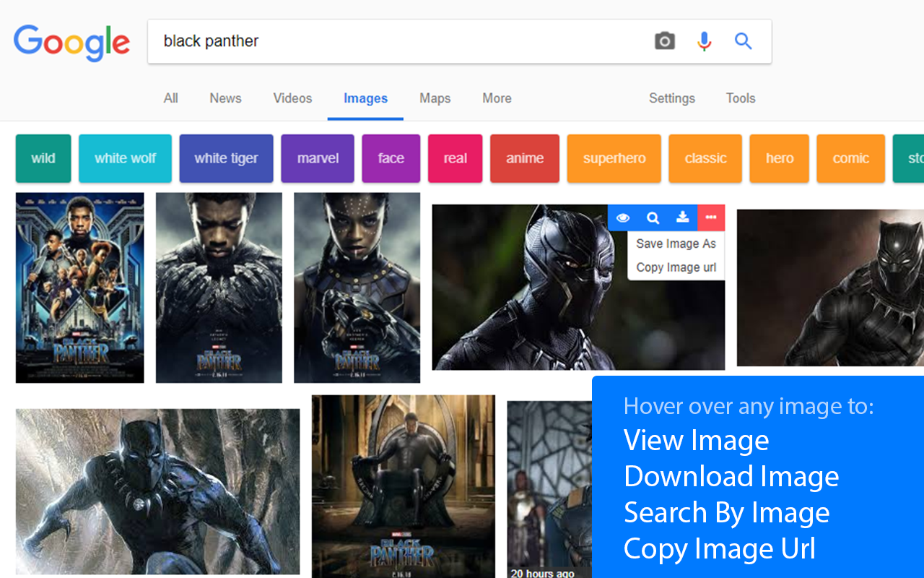This screenshot has width=924, height=578.
Task: Choose Copy Image url from the menu
Action: 676,267
